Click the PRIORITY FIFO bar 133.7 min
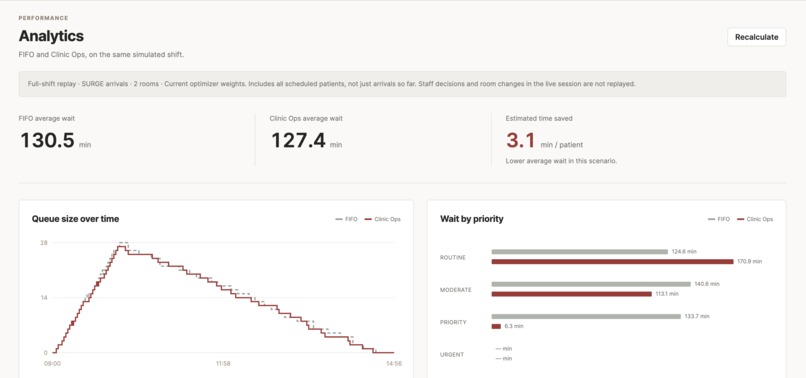 pos(586,316)
